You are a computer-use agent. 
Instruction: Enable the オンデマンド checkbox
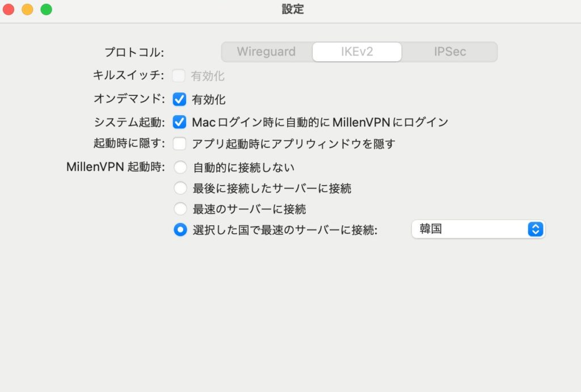(x=180, y=99)
